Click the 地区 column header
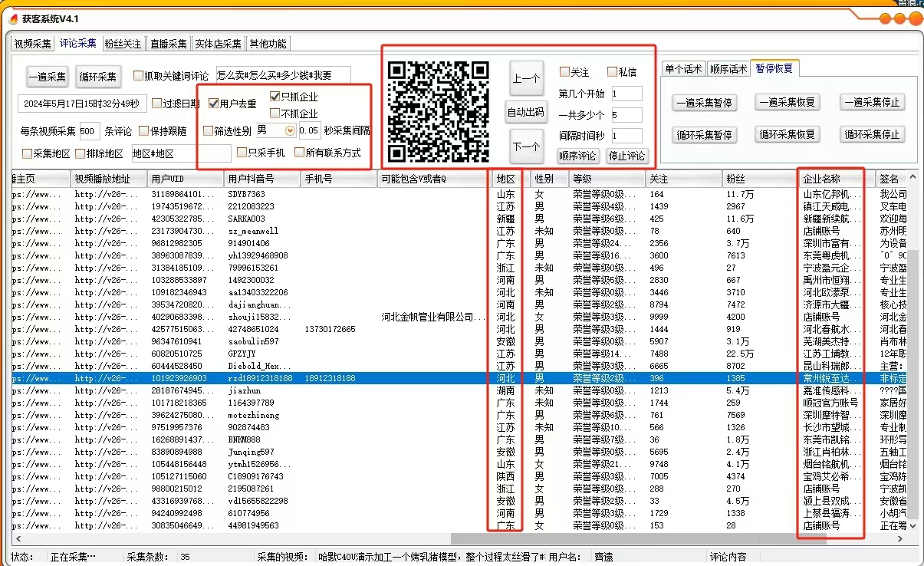Screen dimensions: 924x566 click(x=506, y=179)
